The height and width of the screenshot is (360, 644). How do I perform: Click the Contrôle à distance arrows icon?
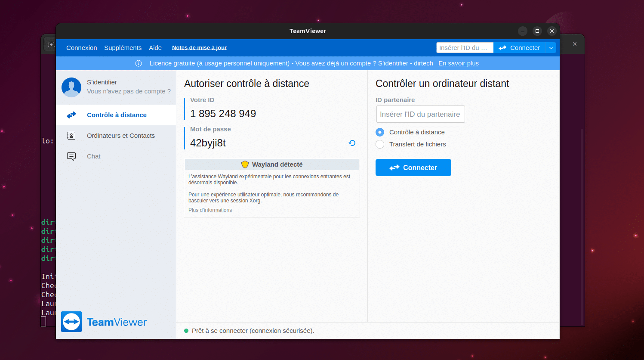71,115
